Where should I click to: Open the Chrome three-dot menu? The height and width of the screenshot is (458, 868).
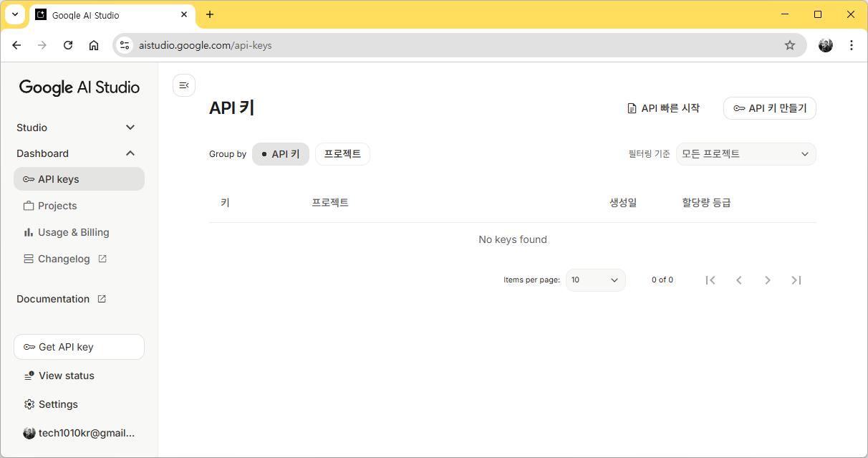coord(852,45)
